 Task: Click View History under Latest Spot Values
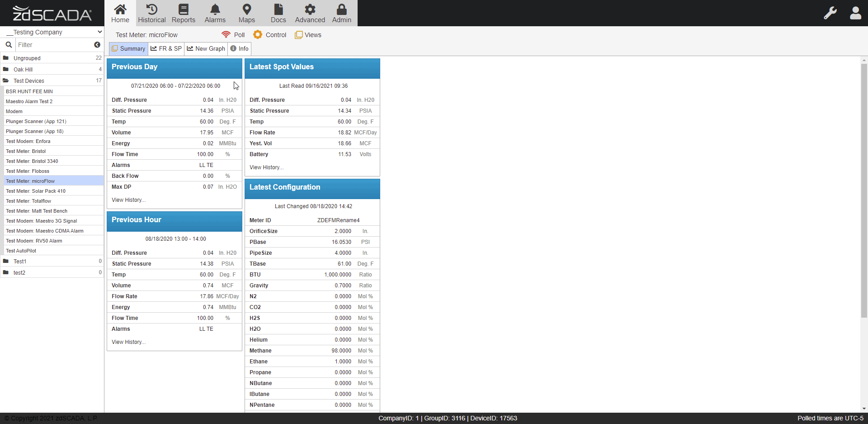[267, 167]
